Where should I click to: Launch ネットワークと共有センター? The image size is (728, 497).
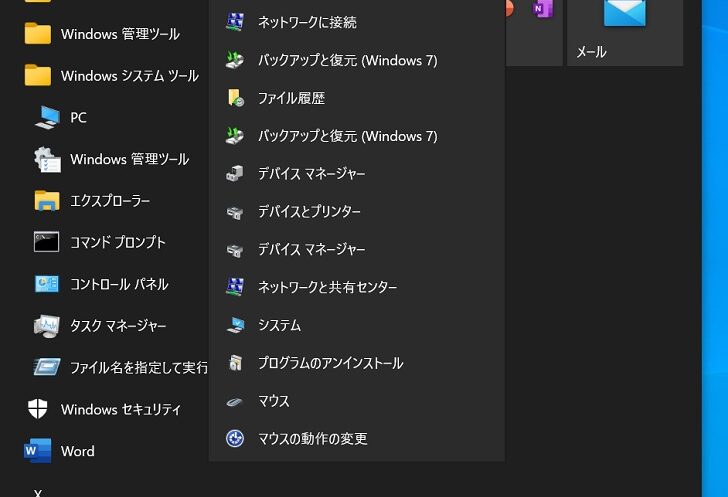(x=357, y=287)
